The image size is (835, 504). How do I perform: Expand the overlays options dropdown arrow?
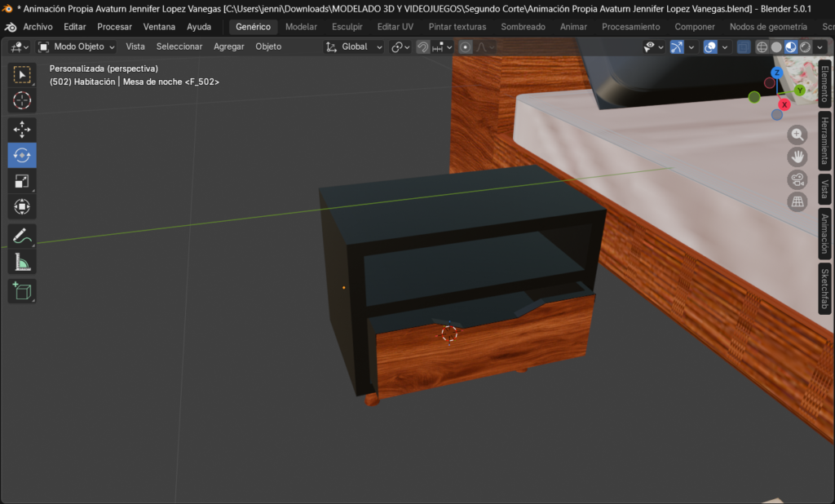[x=725, y=47]
